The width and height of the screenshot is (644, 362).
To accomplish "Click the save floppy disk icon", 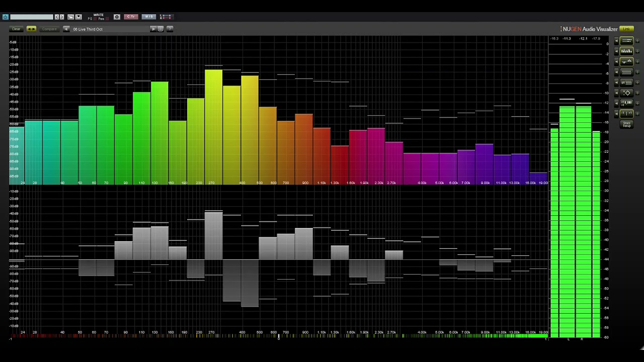I will point(78,17).
